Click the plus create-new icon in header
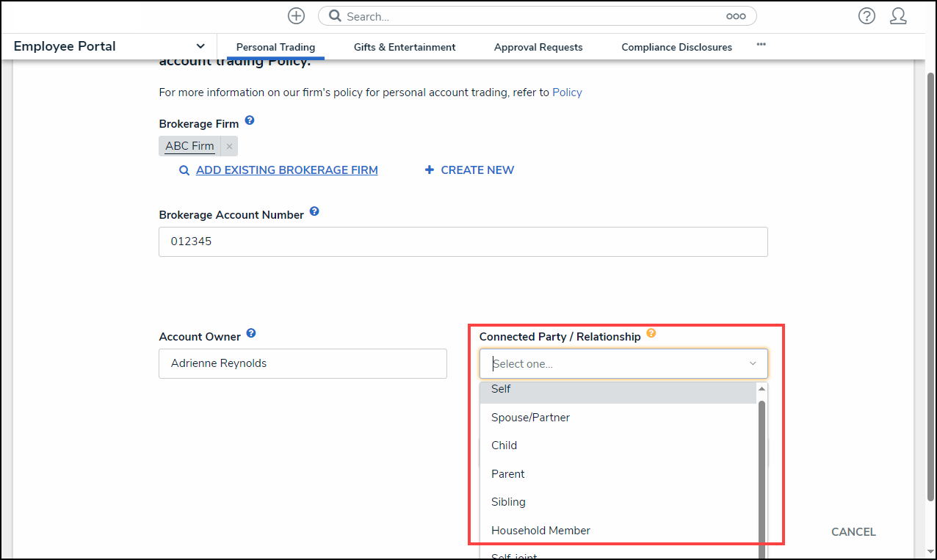Viewport: 937px width, 560px height. [x=296, y=16]
